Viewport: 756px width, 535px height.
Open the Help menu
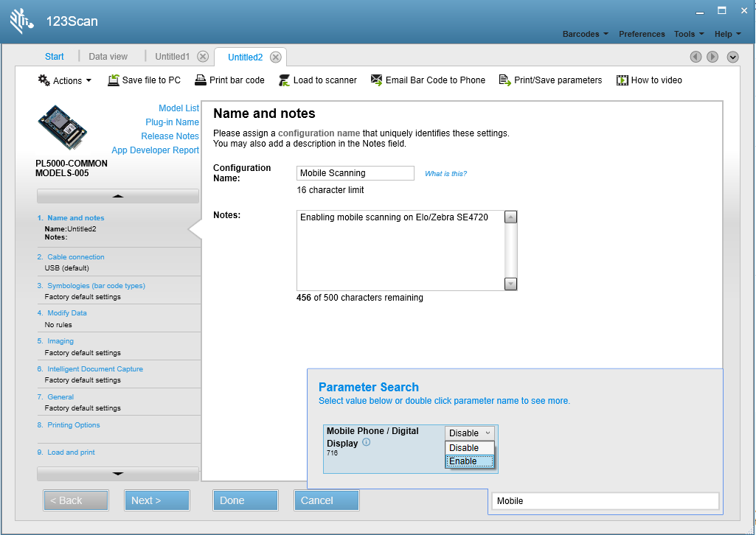click(727, 34)
